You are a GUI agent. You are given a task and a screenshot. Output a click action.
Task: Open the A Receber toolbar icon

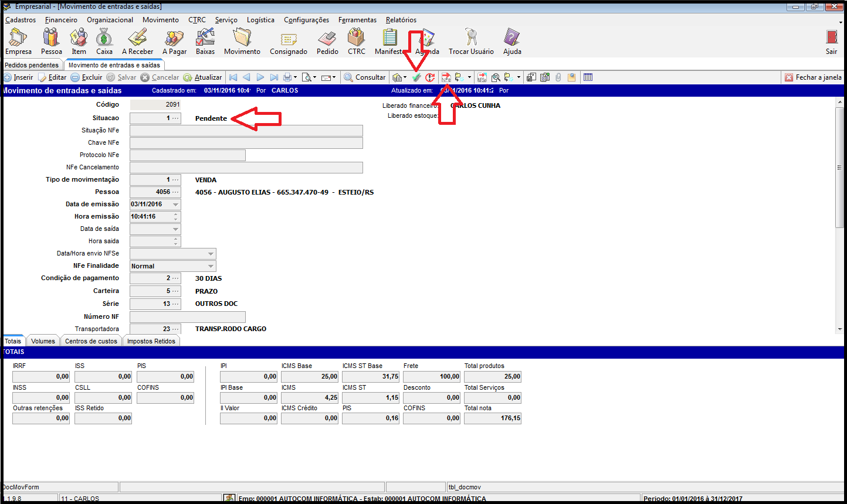[x=137, y=41]
